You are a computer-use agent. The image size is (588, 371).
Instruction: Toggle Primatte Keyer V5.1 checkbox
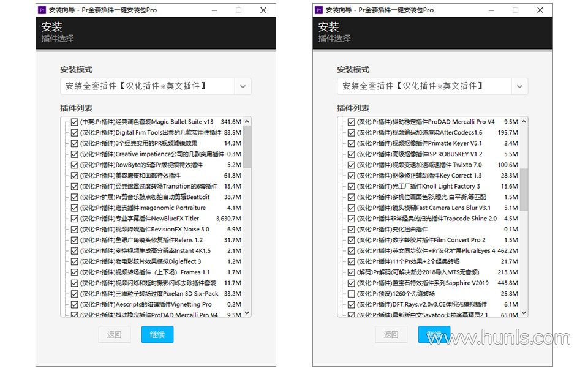[x=351, y=143]
